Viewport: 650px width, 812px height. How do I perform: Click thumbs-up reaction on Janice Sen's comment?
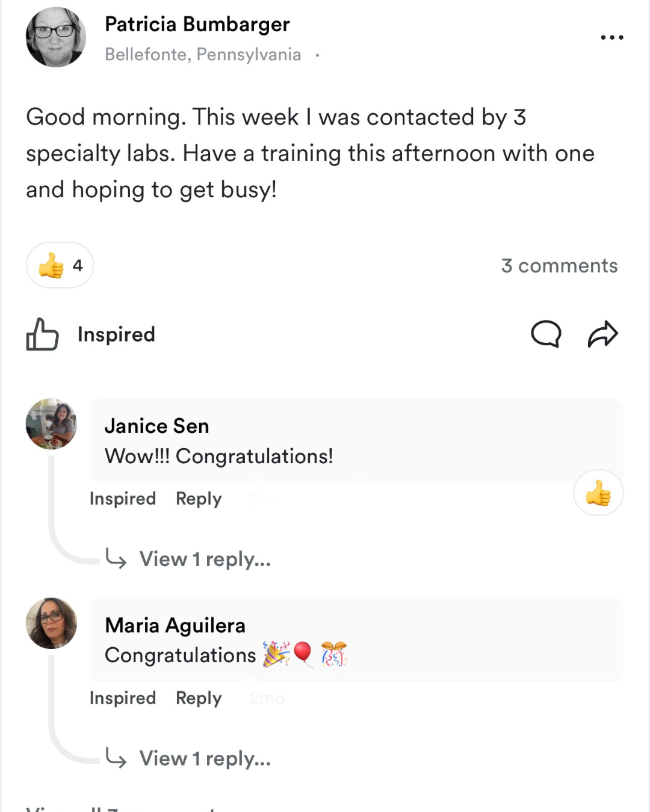coord(598,493)
